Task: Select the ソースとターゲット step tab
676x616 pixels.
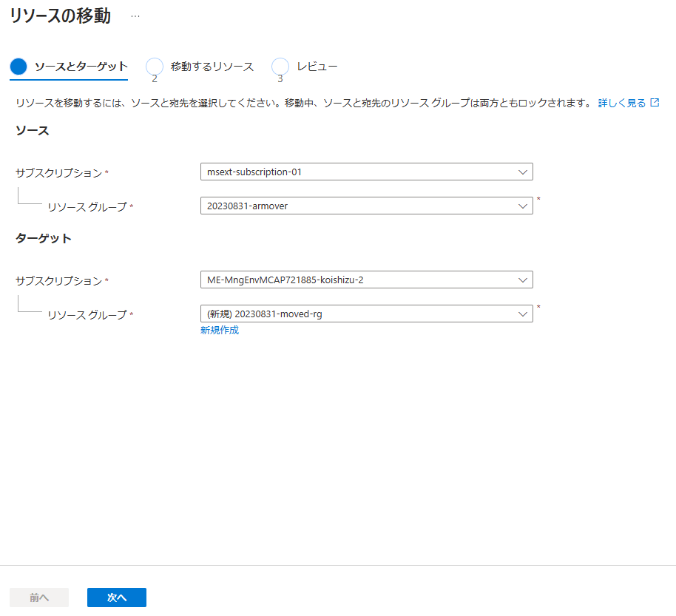Action: (69, 67)
